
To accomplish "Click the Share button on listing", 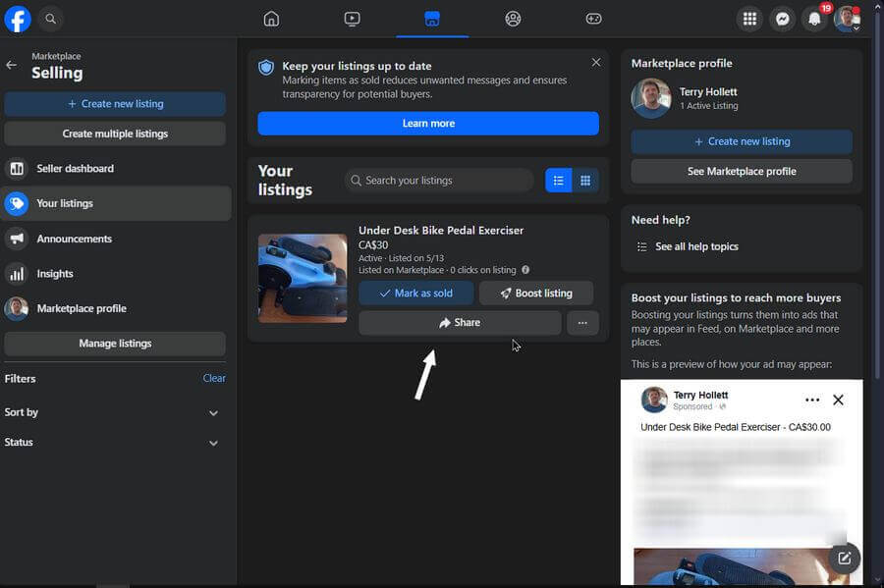I will click(x=460, y=323).
